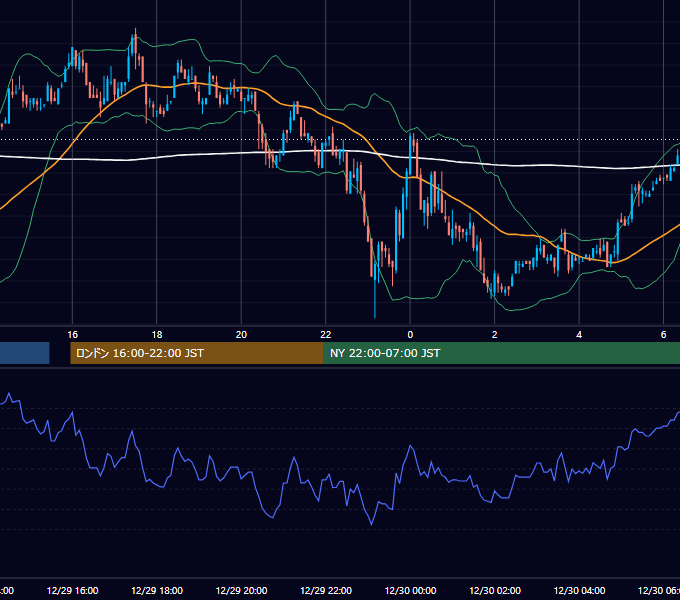Click the 12/29 22:00 time label

[x=326, y=590]
